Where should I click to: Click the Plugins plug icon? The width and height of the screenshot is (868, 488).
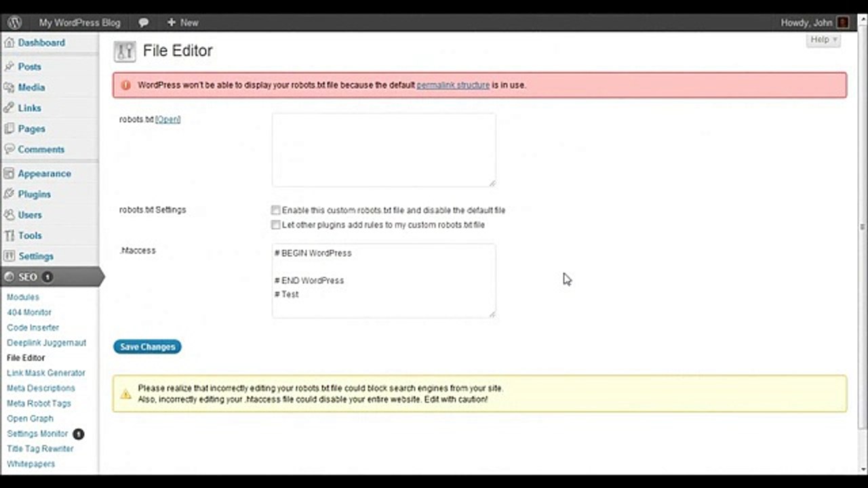(9, 194)
